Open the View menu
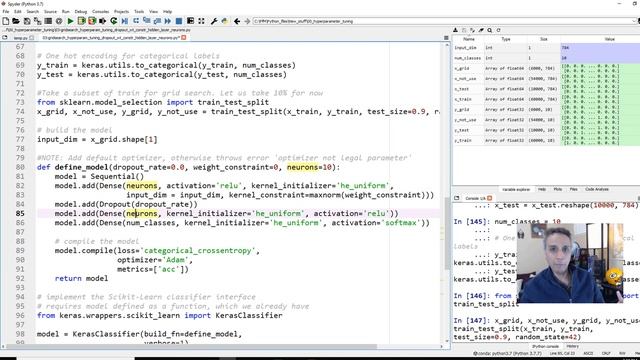Viewport: 640px width, 360px height. pos(153,11)
